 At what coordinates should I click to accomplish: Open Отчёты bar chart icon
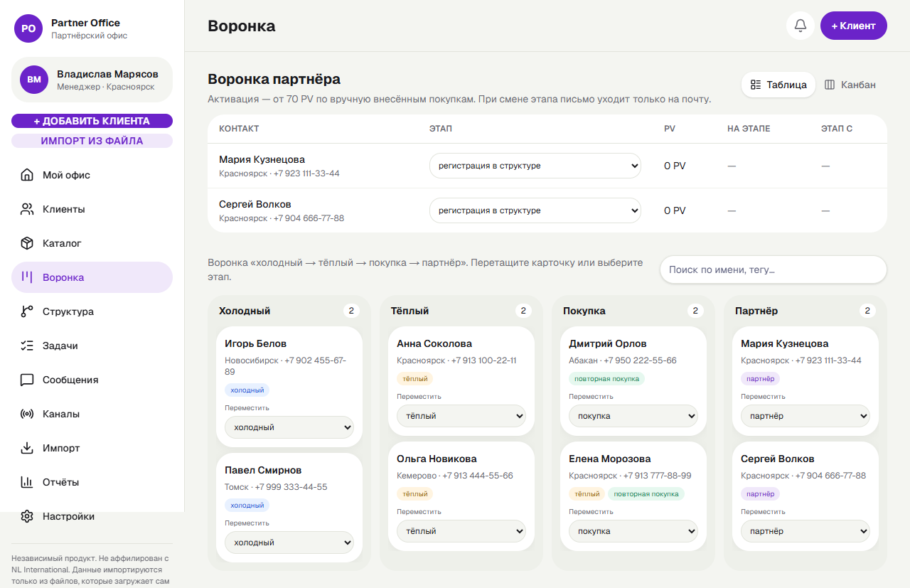tap(27, 482)
